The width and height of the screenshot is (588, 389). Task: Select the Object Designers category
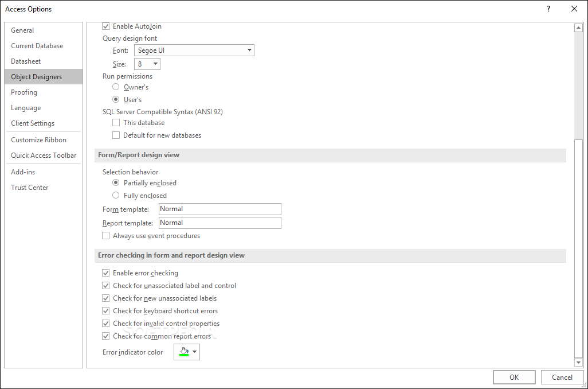pyautogui.click(x=44, y=77)
